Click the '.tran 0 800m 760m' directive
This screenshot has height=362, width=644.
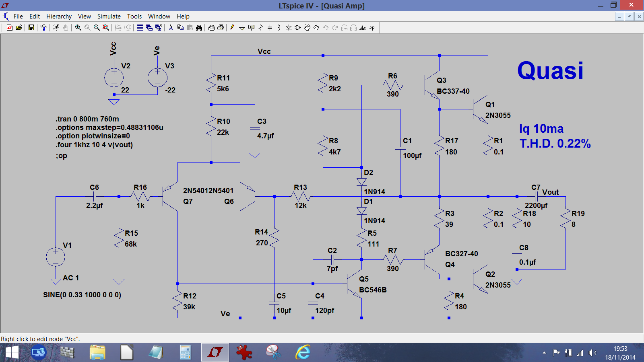[87, 119]
